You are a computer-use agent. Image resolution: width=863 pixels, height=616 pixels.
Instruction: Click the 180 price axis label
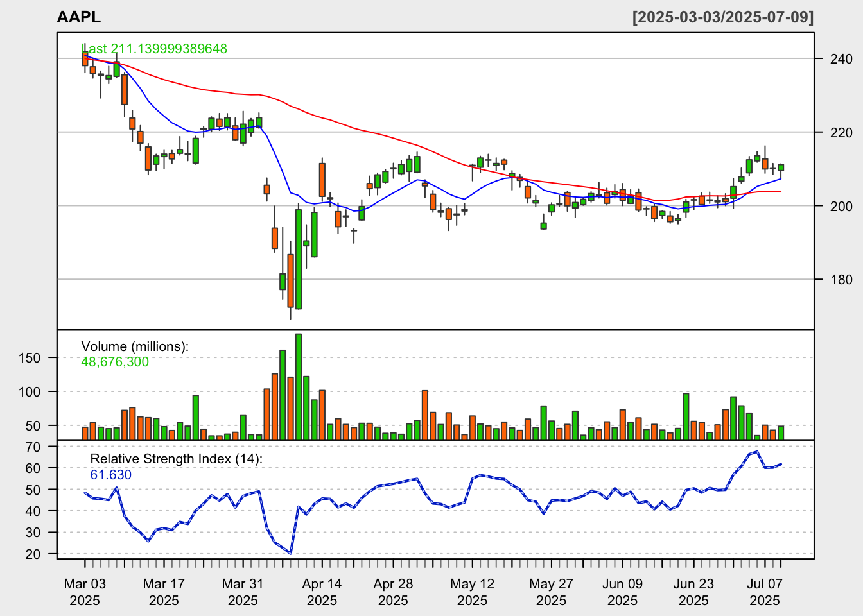point(842,280)
